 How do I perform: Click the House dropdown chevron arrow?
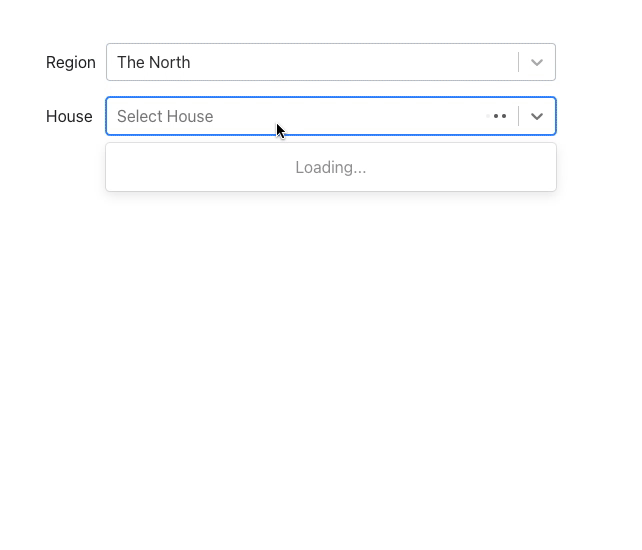click(537, 116)
